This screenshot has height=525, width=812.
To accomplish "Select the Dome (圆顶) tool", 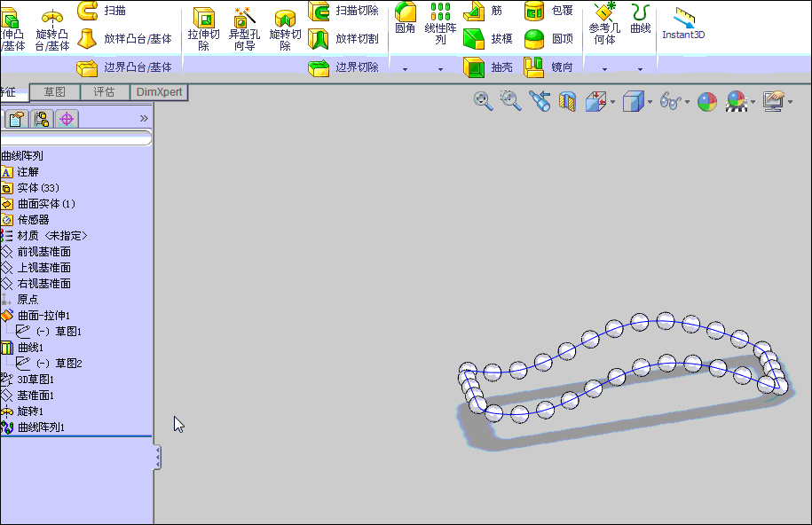I will [548, 39].
